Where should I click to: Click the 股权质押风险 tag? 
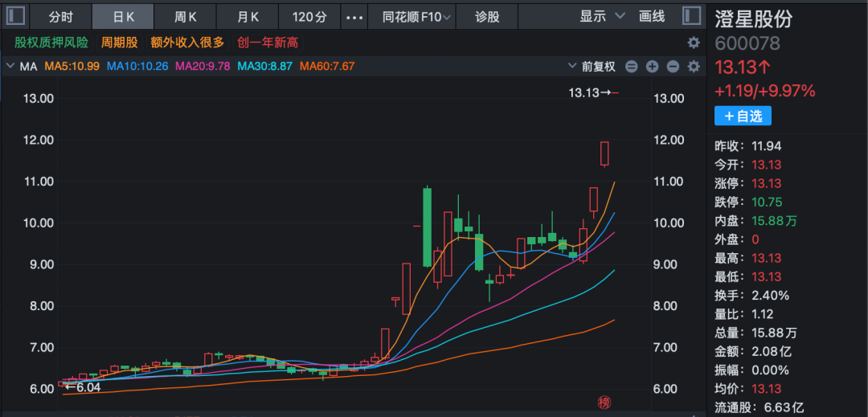(x=51, y=43)
